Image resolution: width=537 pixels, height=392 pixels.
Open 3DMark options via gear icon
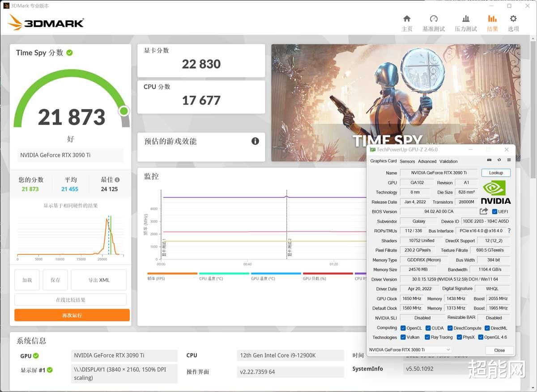pyautogui.click(x=513, y=22)
